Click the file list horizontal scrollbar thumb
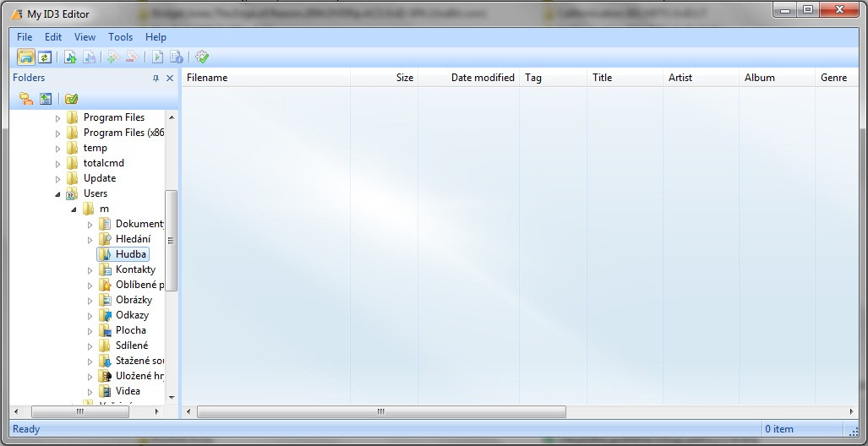Viewport: 868px width, 446px height. 381,411
